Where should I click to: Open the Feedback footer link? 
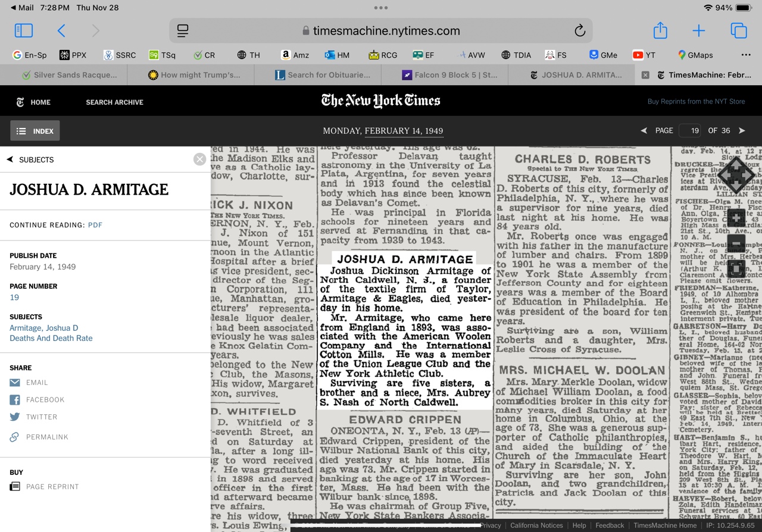[x=610, y=525]
